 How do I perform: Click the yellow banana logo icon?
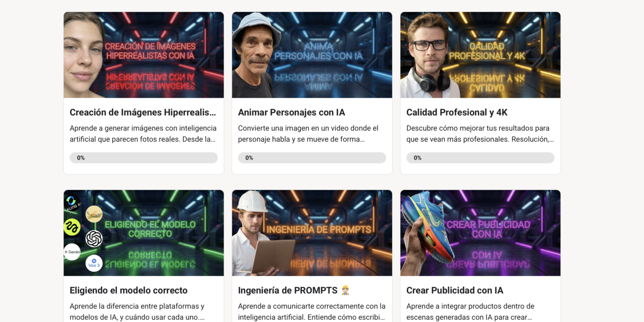pos(94,214)
